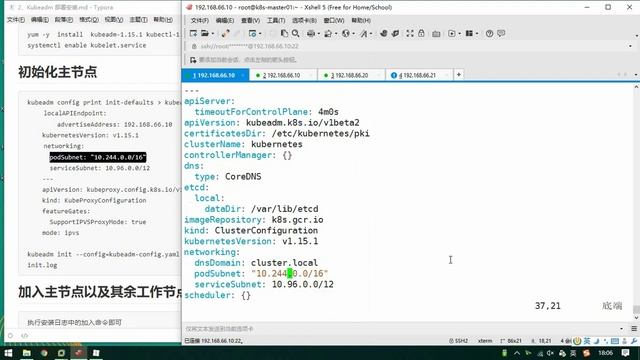
Task: Toggle Typora sidebar circle icon at bottom
Action: pyautogui.click(x=11, y=336)
